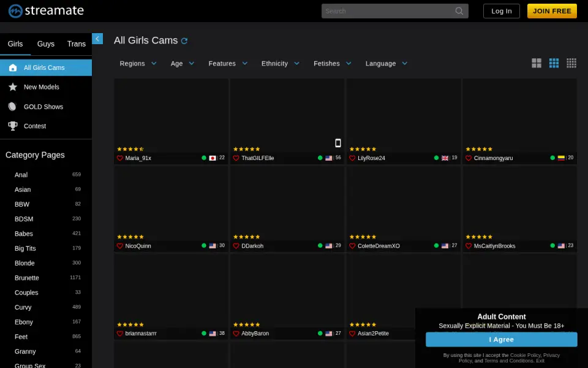
Task: Collapse the sidebar with the arrow button
Action: [x=97, y=39]
